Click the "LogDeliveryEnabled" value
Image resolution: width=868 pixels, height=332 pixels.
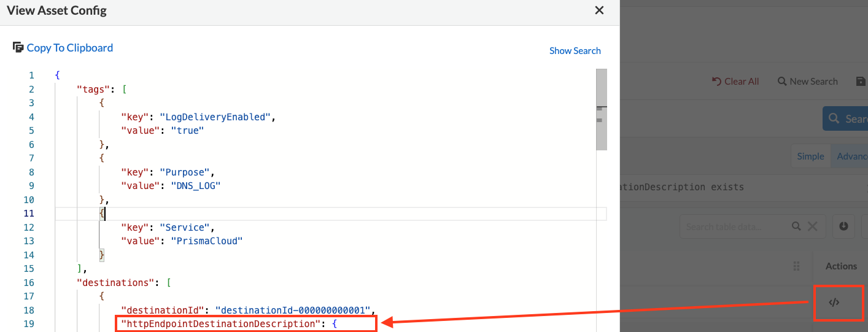(x=215, y=117)
